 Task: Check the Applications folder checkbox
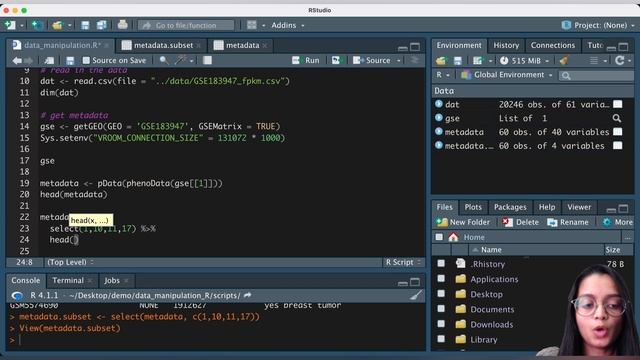(441, 279)
